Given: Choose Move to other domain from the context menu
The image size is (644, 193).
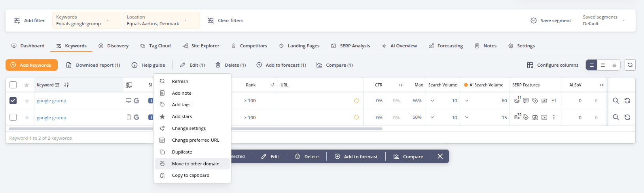Looking at the screenshot, I should [192, 164].
